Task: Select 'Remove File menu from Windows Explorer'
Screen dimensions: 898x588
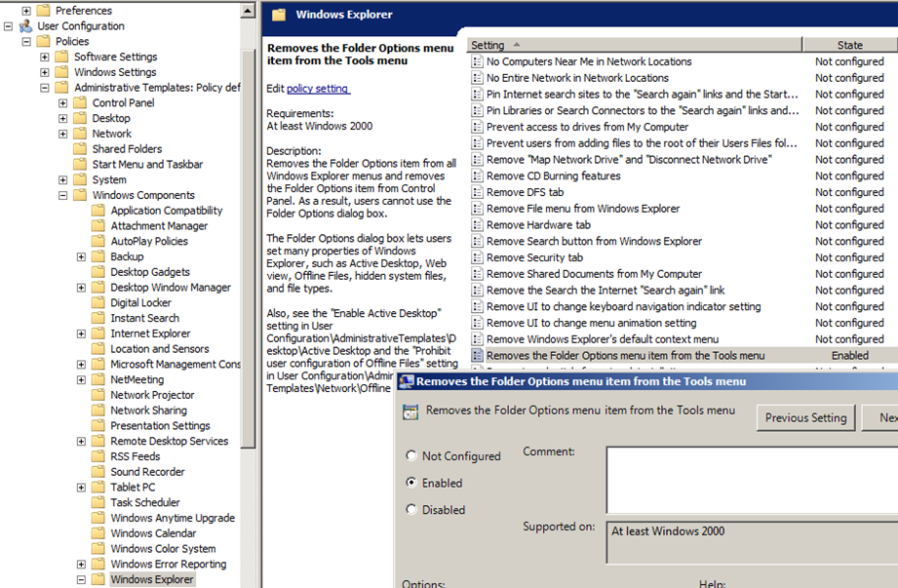Action: click(583, 209)
